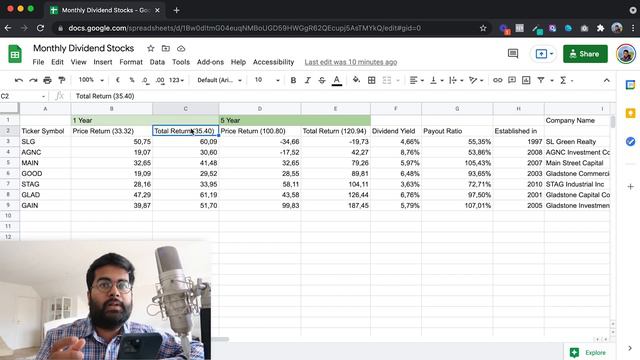This screenshot has width=640, height=360.
Task: Open the text rotation dropdown
Action: point(476,80)
